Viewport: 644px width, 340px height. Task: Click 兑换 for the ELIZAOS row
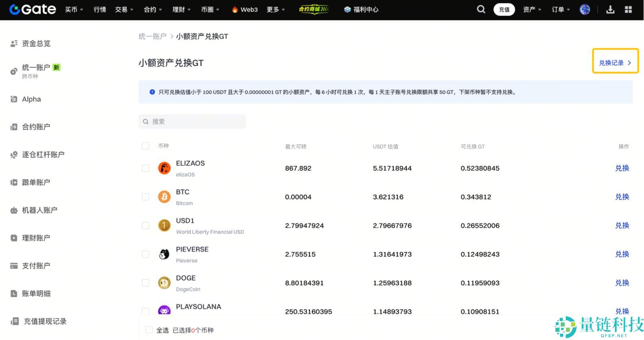pos(622,168)
